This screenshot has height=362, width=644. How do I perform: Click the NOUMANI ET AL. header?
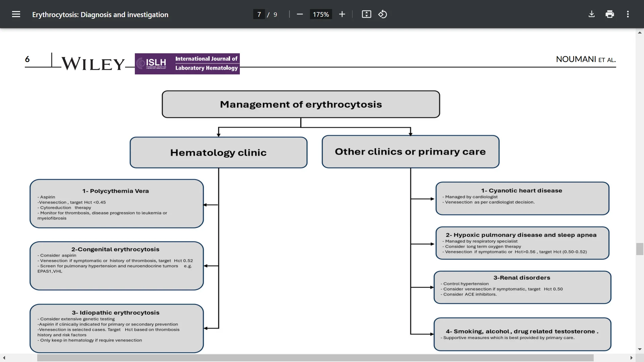pos(586,59)
